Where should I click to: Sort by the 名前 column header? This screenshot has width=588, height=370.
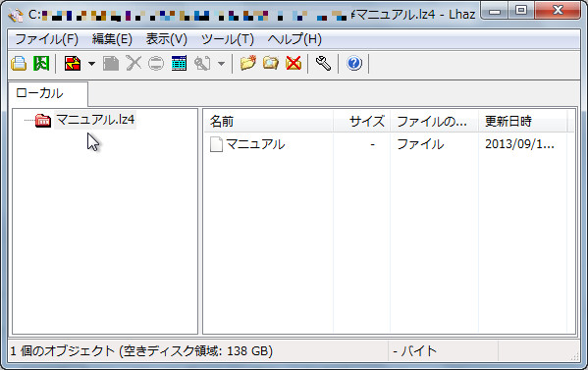(x=269, y=122)
